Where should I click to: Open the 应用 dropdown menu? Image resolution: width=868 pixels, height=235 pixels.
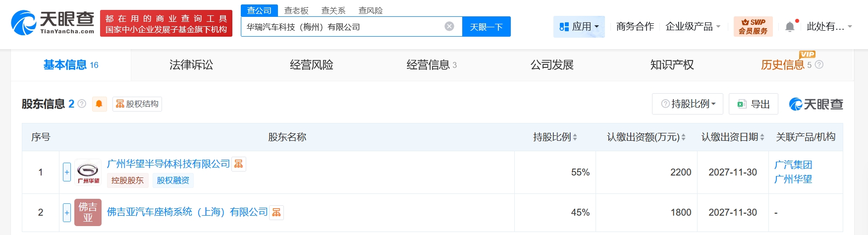579,27
